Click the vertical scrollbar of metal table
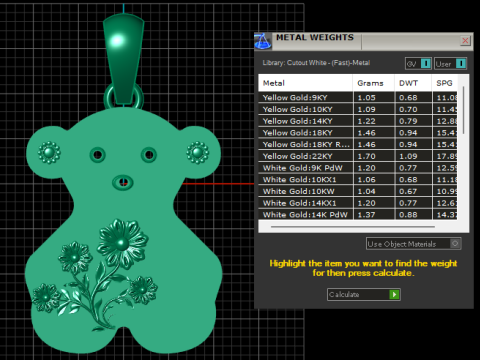The height and width of the screenshot is (360, 480). click(463, 110)
